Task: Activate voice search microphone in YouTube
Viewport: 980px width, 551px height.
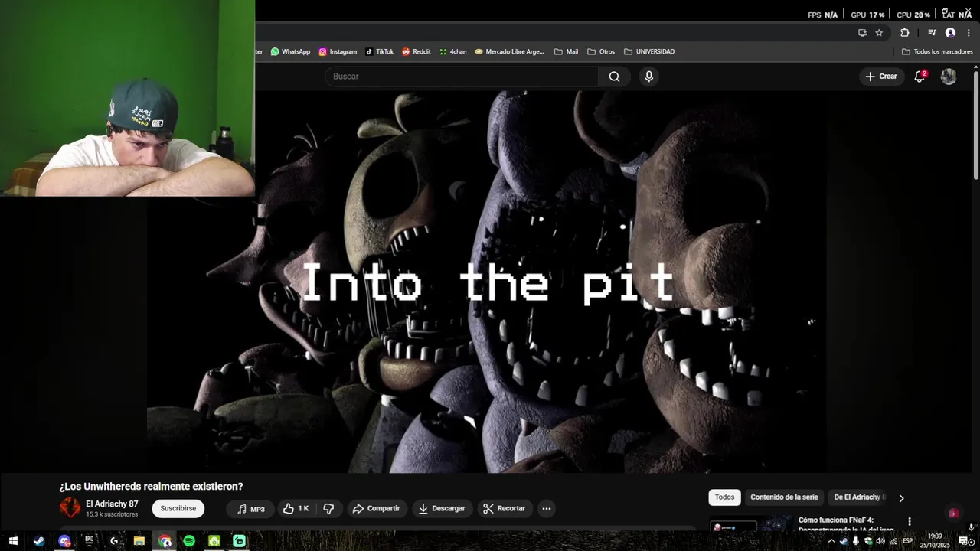Action: coord(648,77)
